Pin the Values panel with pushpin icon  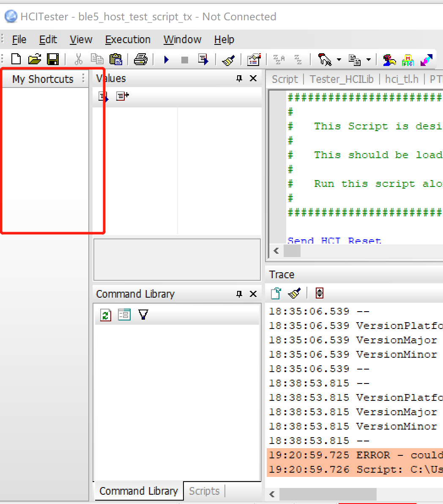(x=239, y=78)
